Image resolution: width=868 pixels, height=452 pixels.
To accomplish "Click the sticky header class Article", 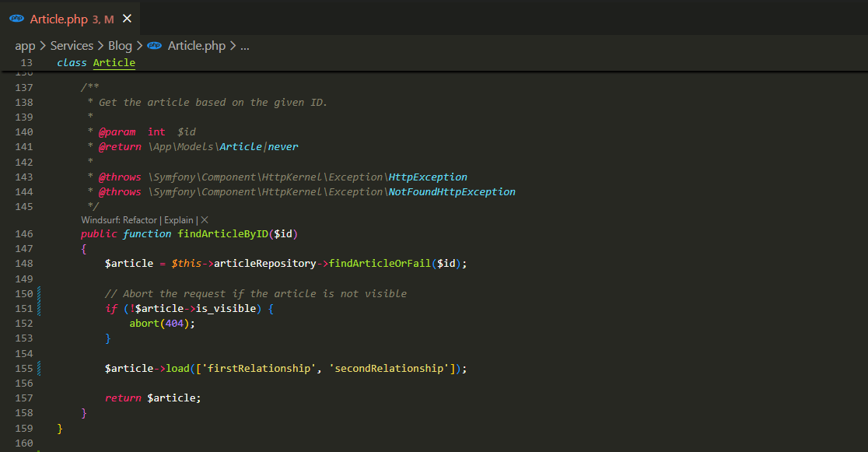I will click(96, 62).
